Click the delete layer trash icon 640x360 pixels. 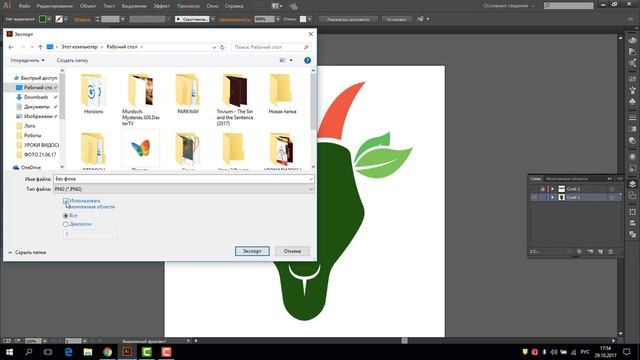pos(611,252)
